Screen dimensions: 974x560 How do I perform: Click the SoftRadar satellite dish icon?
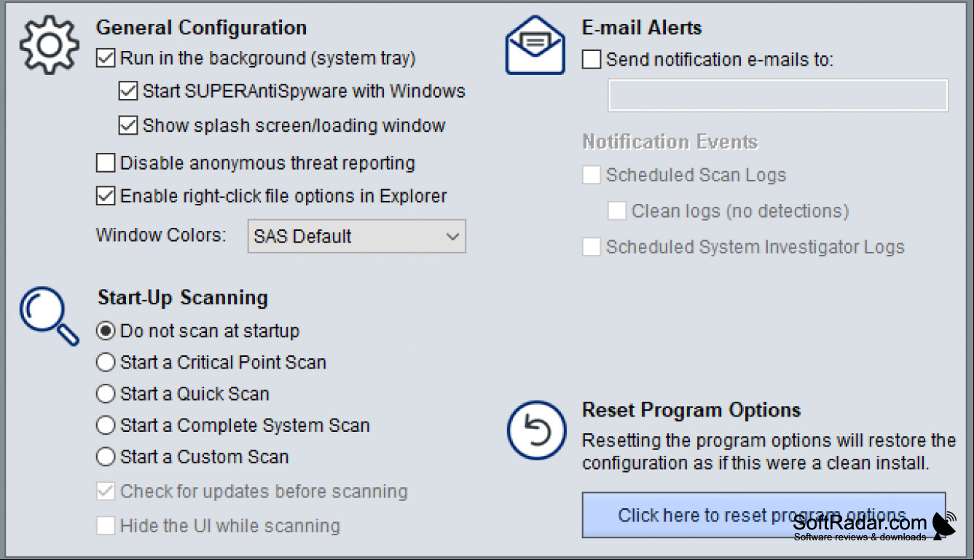click(x=945, y=526)
